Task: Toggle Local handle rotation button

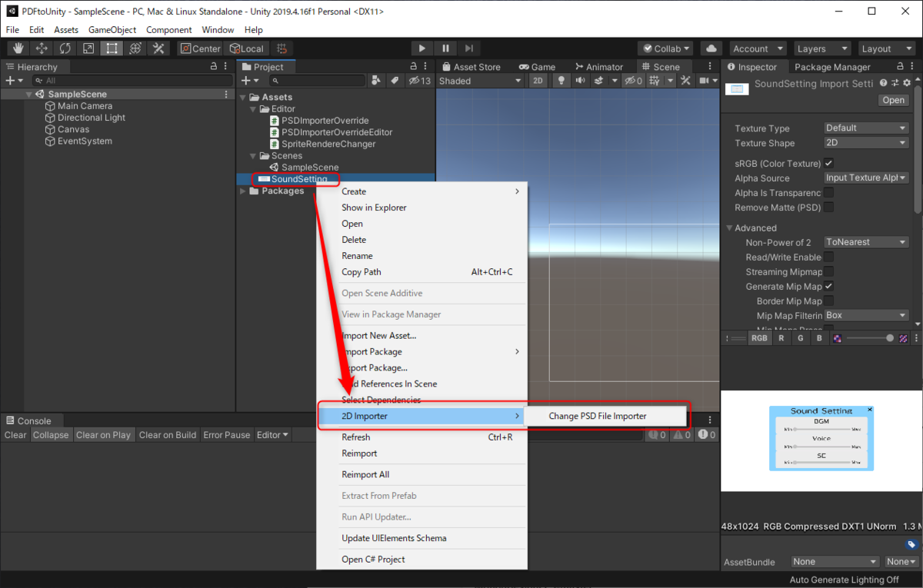Action: click(x=246, y=48)
